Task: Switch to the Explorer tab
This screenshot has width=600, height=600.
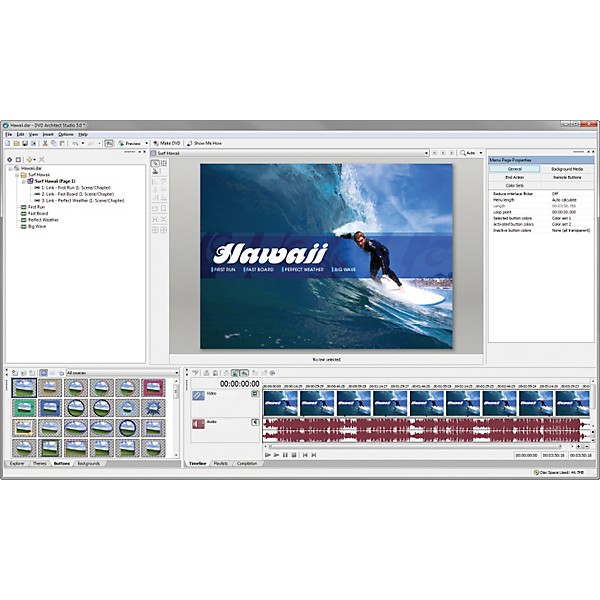Action: pos(17,463)
